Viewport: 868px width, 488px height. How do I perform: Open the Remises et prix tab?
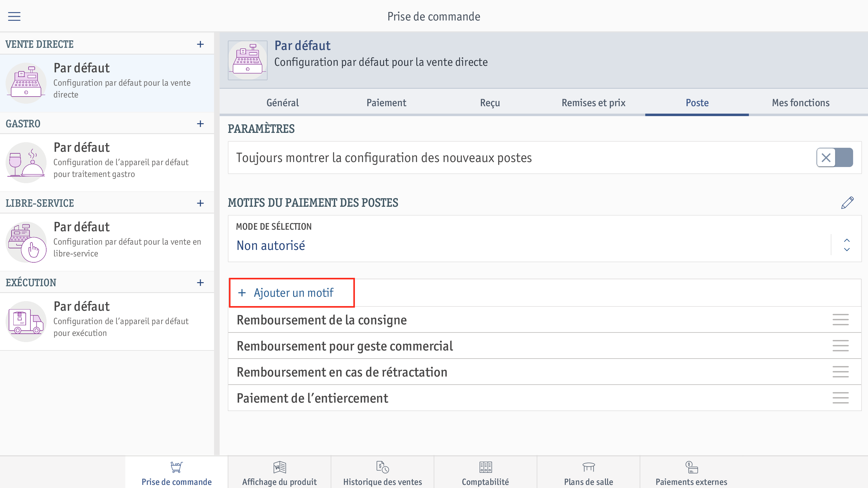tap(593, 102)
